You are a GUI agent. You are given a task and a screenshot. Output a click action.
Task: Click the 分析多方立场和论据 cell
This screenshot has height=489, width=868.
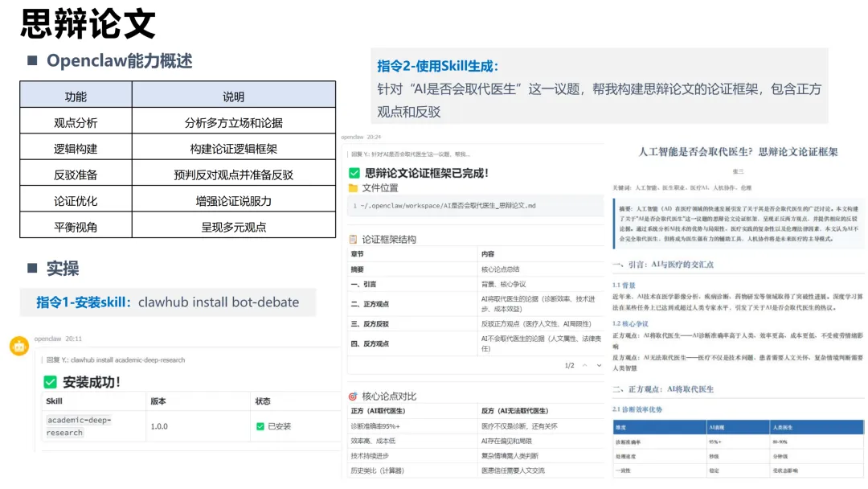(x=234, y=123)
